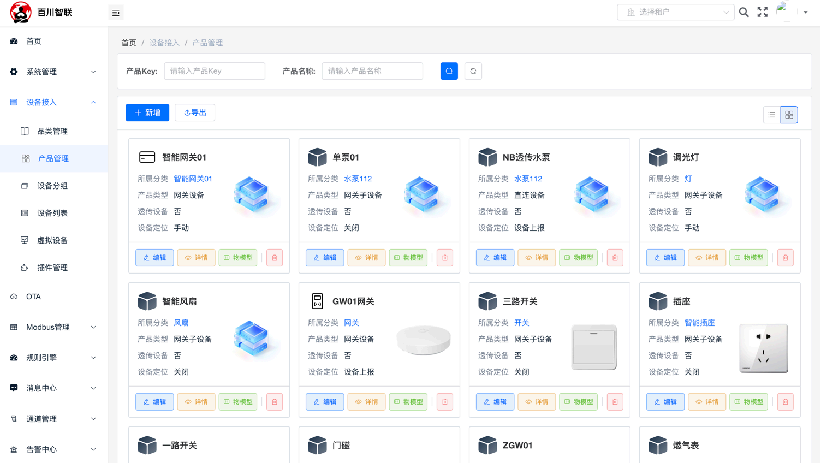Click 编辑 on the 单泵01 card

point(324,257)
